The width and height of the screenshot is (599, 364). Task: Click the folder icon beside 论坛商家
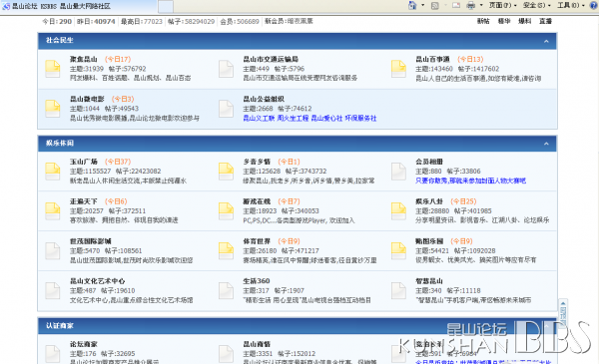(x=52, y=354)
